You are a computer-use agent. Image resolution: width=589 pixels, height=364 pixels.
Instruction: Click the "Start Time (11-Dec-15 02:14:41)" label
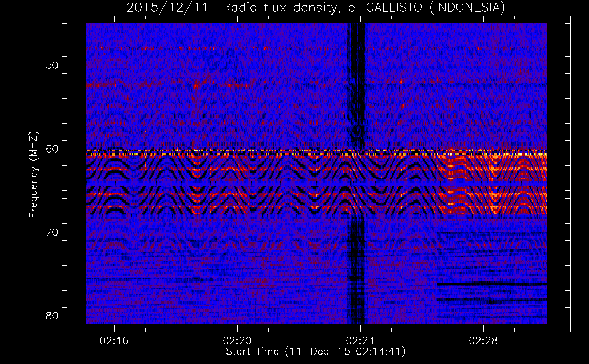pyautogui.click(x=316, y=352)
